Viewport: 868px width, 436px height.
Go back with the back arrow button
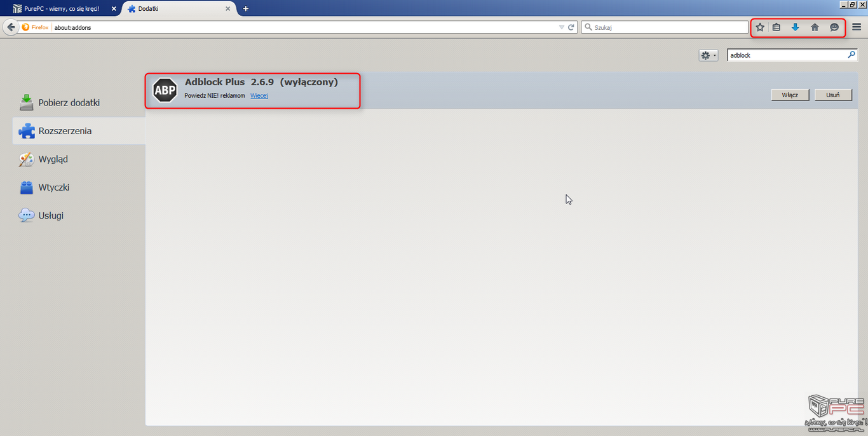(10, 27)
